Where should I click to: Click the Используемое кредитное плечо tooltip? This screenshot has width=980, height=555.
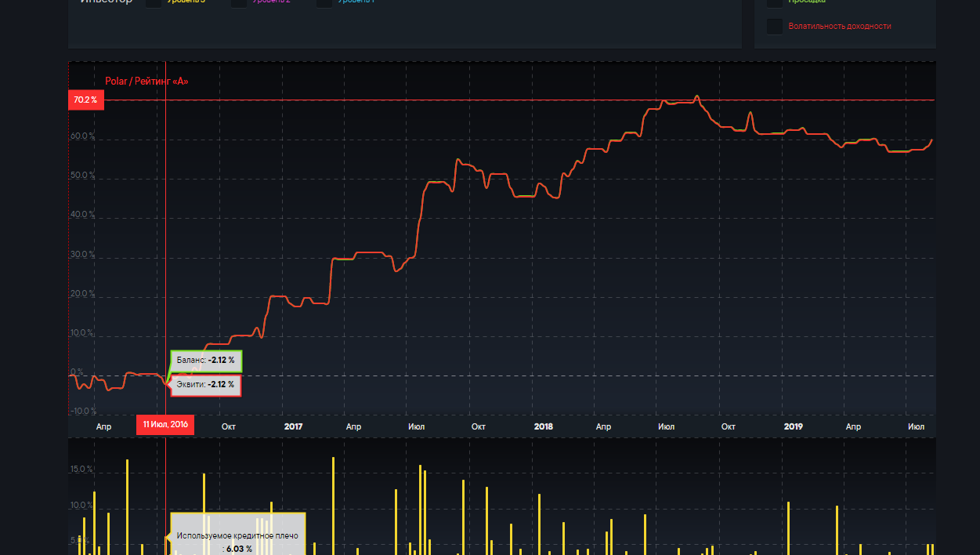click(237, 536)
